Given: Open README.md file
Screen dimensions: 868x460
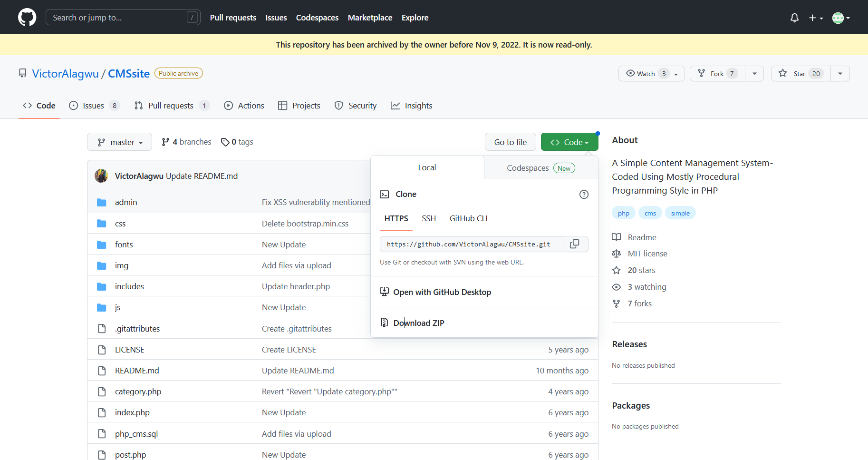Looking at the screenshot, I should click(x=137, y=371).
